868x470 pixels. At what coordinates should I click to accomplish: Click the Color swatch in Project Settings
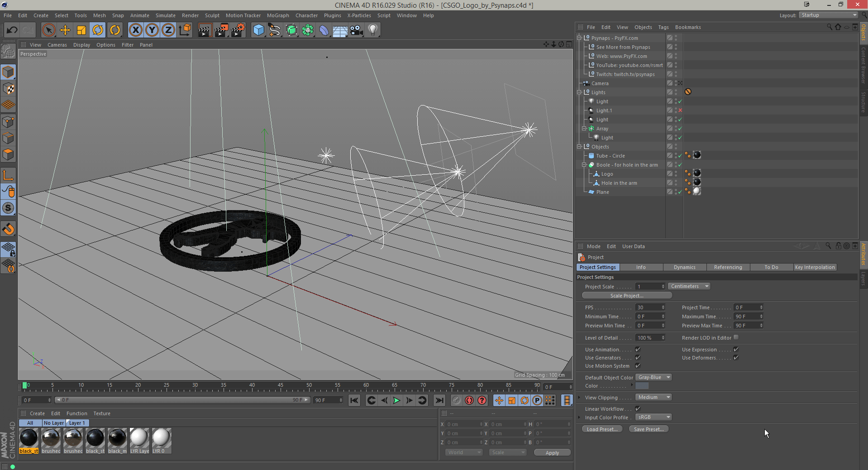coord(642,386)
